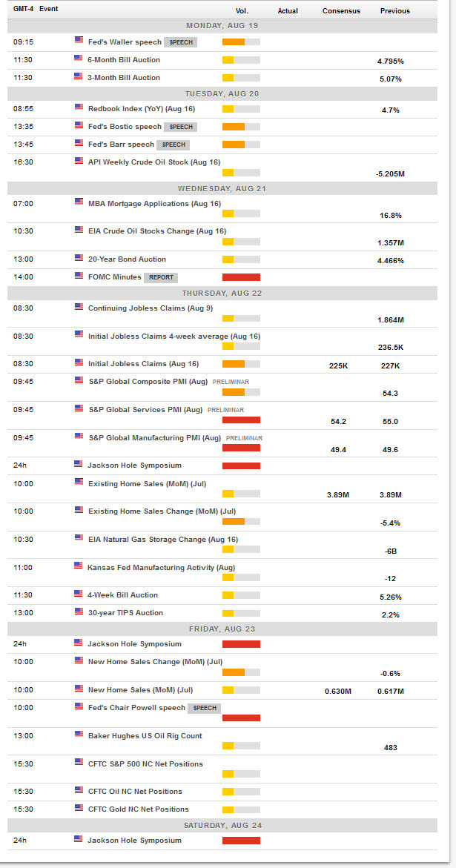Click US flag beside 30-year TIPS Auction
The width and height of the screenshot is (456, 868).
click(79, 611)
